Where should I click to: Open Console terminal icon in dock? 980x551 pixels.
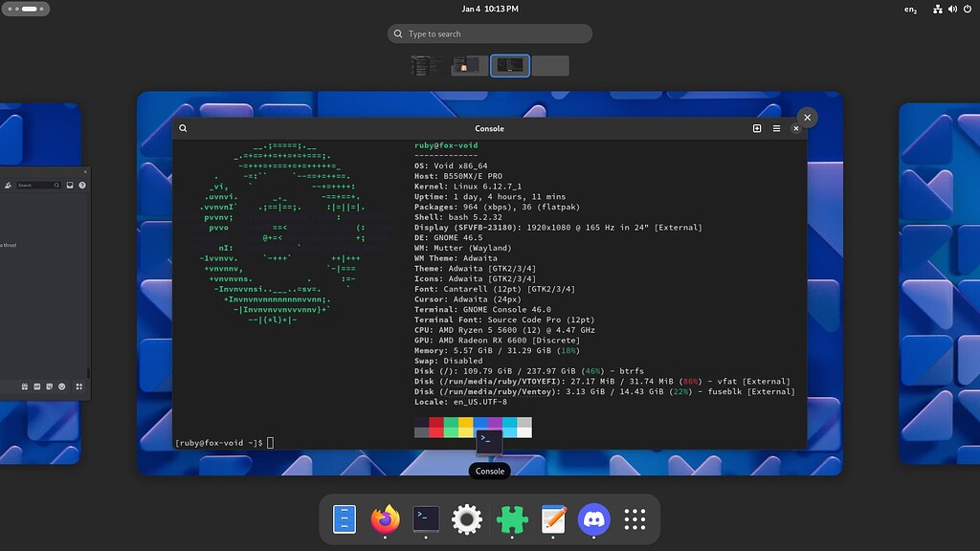(x=426, y=519)
